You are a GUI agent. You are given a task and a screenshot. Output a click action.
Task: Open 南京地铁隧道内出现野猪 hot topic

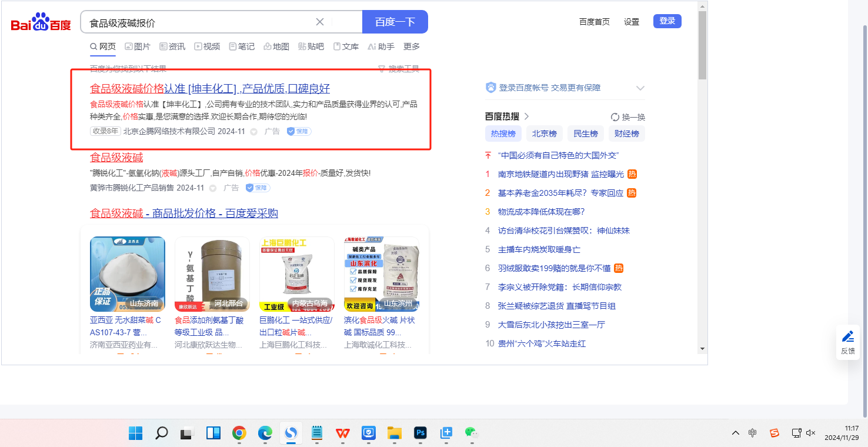click(561, 174)
